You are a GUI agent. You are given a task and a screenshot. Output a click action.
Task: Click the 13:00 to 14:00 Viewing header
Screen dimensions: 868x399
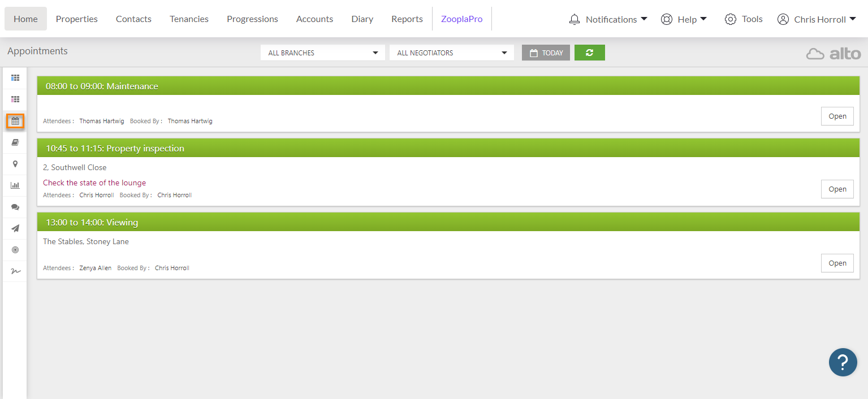[448, 222]
